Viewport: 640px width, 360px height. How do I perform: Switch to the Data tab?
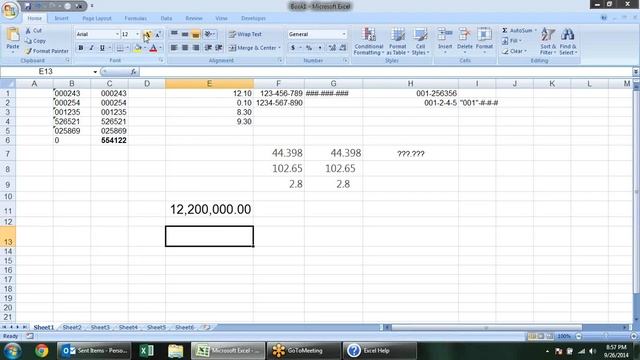(166, 18)
